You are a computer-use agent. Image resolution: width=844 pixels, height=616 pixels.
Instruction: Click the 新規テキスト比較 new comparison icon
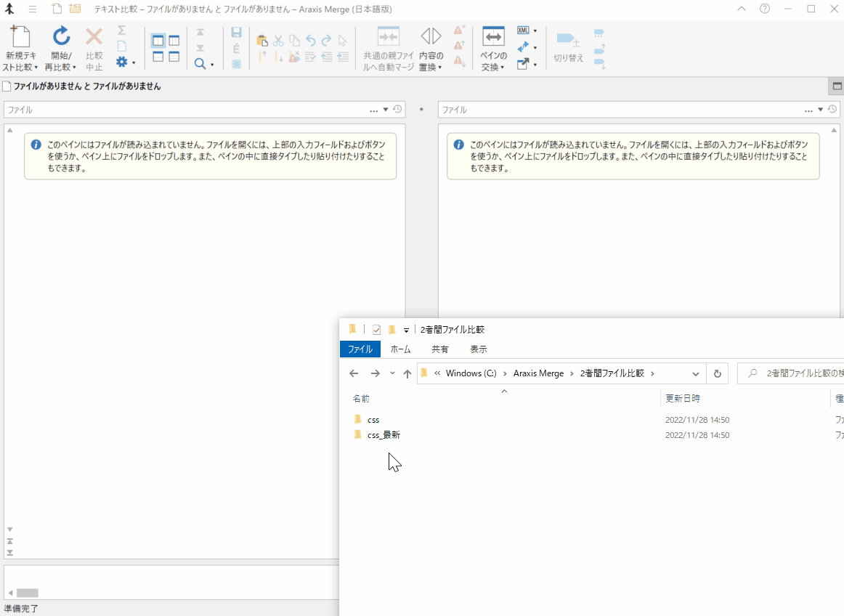[20, 37]
